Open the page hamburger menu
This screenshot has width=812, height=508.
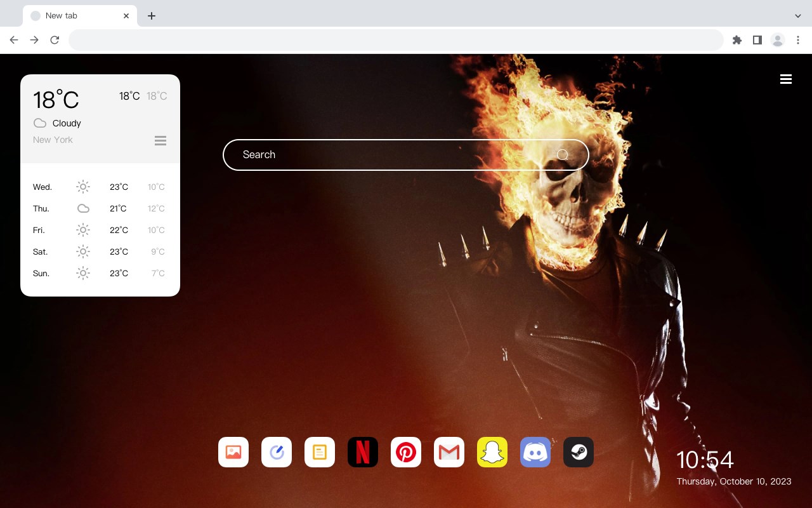point(786,79)
